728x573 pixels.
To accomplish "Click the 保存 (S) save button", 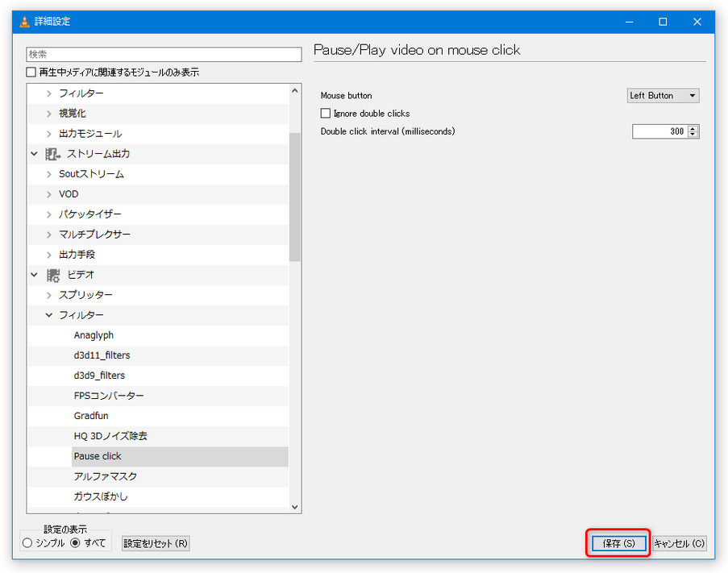I will point(619,543).
